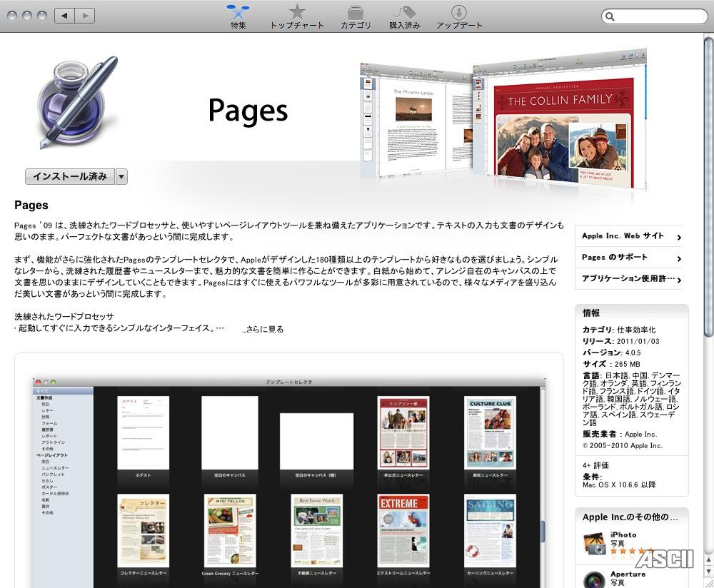Viewport: 714px width, 588px height.
Task: Click the Green Grocery newsletter template thumbnail
Action: click(x=230, y=530)
